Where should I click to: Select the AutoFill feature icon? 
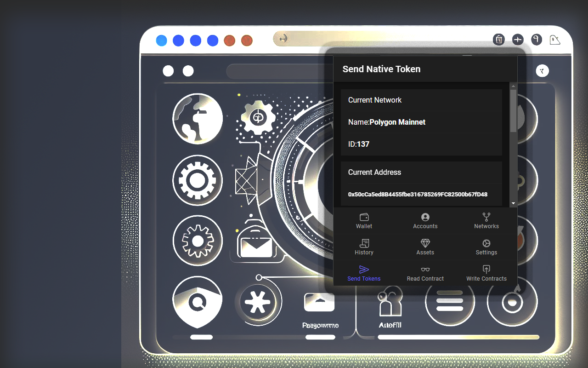point(390,301)
